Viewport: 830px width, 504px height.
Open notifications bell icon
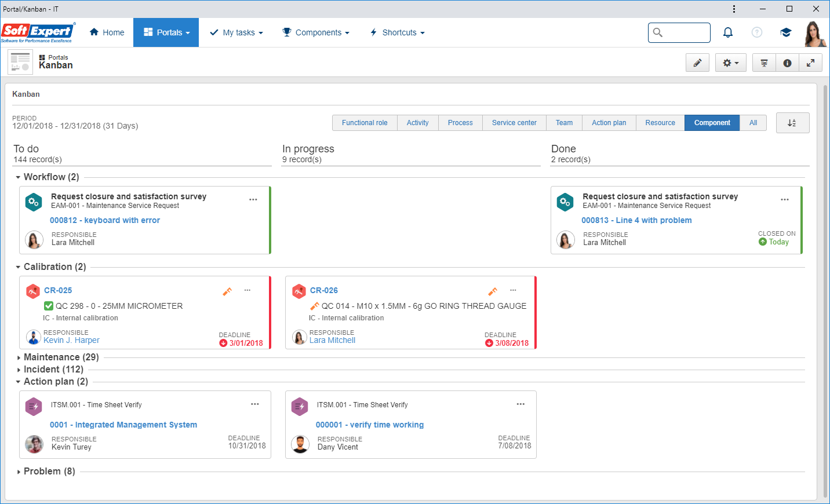[x=728, y=32]
